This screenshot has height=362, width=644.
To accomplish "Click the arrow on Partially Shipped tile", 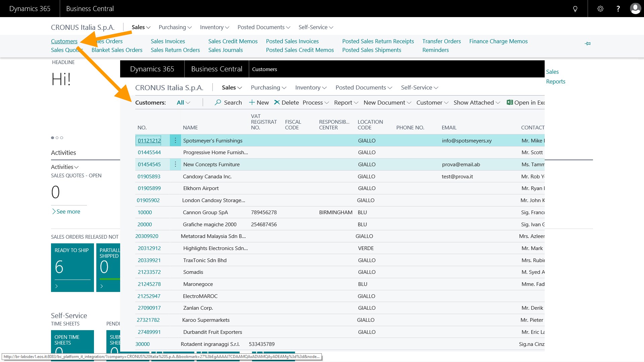I will (x=102, y=286).
